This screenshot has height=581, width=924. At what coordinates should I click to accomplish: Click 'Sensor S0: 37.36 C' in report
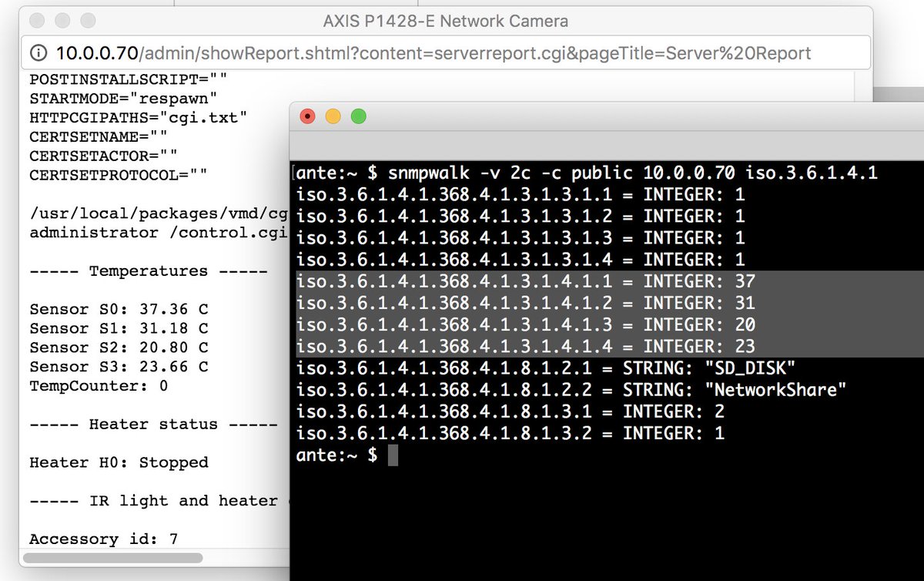click(119, 309)
